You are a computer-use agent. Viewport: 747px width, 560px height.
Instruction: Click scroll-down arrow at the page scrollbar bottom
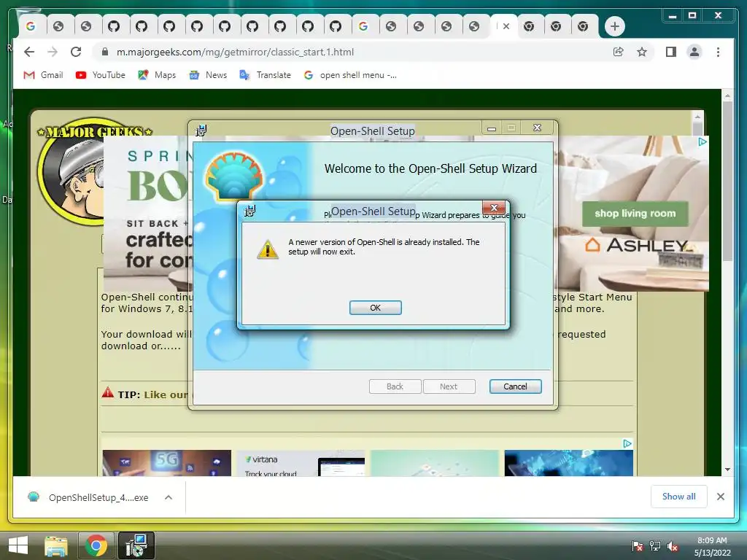click(x=727, y=470)
